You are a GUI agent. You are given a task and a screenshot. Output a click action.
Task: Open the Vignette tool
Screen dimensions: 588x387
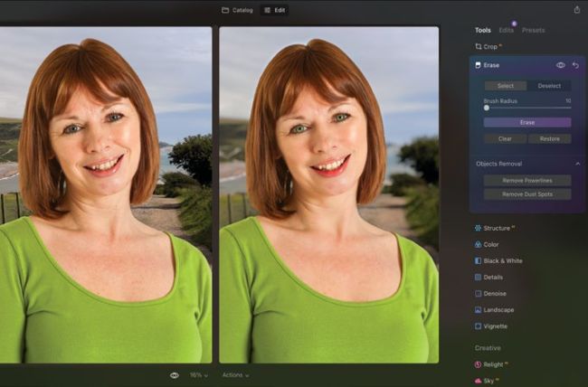click(495, 326)
